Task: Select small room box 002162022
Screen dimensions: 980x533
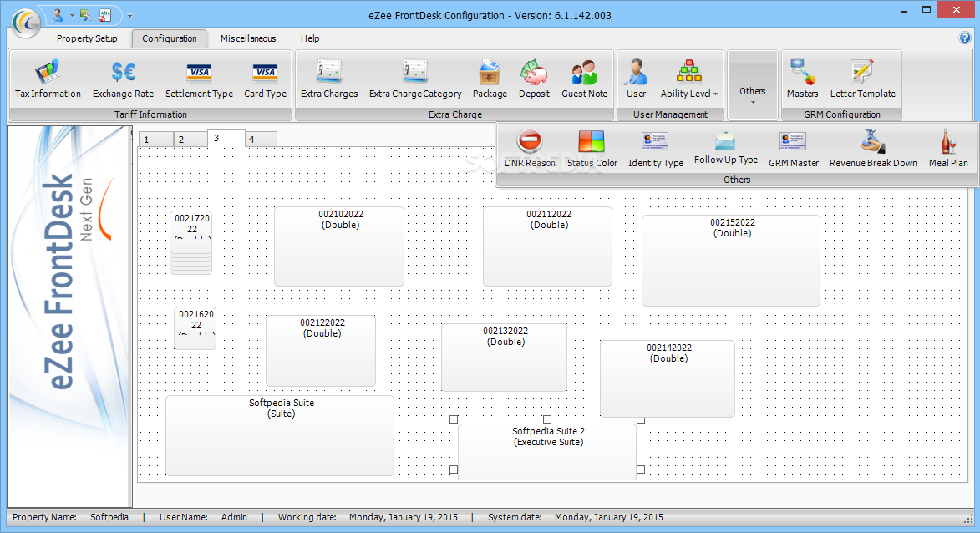Action: point(195,328)
